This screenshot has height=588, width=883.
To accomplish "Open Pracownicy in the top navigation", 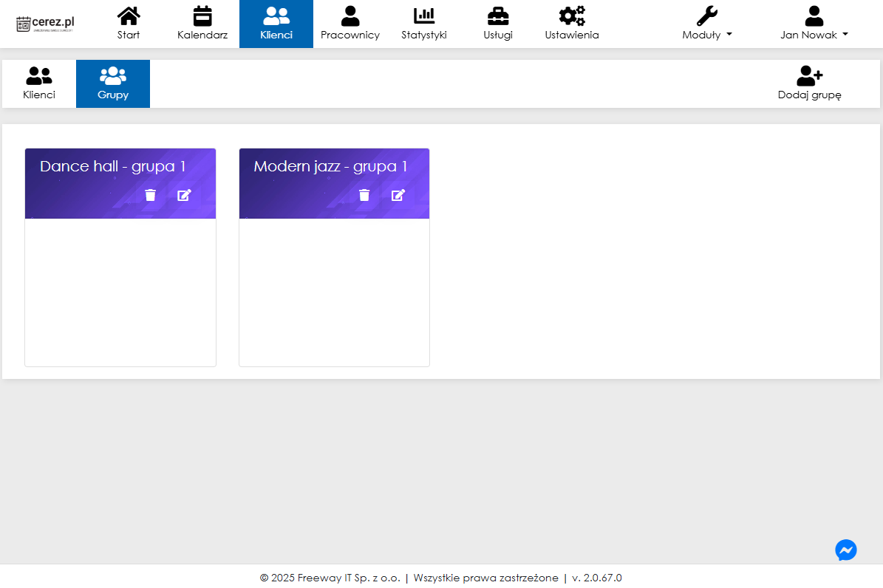I will coord(350,24).
